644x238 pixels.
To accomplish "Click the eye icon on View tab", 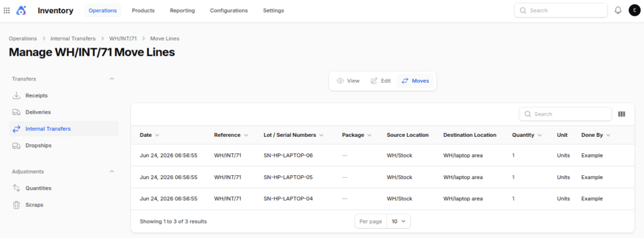I will pyautogui.click(x=340, y=81).
